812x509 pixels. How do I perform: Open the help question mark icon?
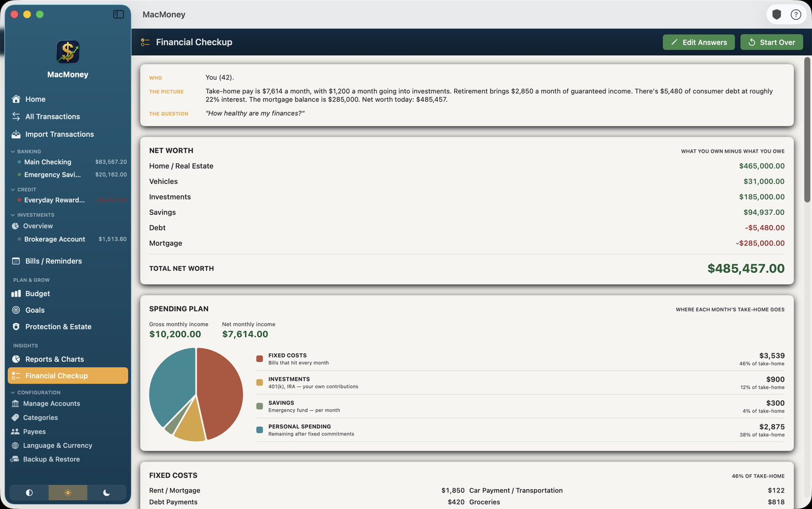click(x=795, y=15)
